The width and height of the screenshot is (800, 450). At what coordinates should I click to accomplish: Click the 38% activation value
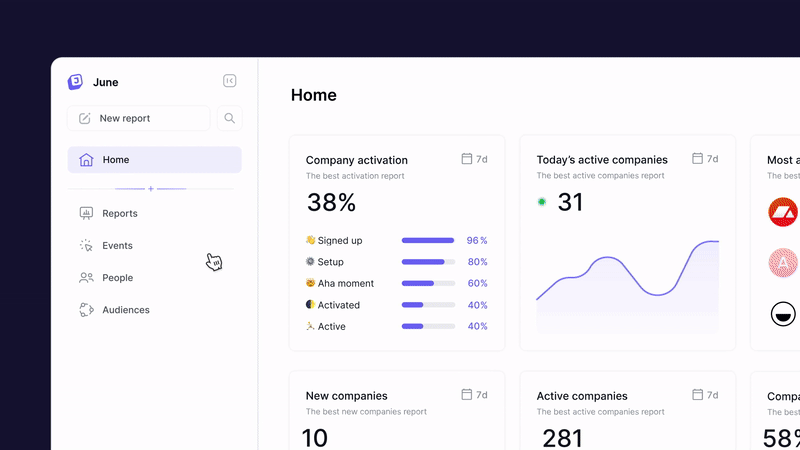tap(331, 203)
